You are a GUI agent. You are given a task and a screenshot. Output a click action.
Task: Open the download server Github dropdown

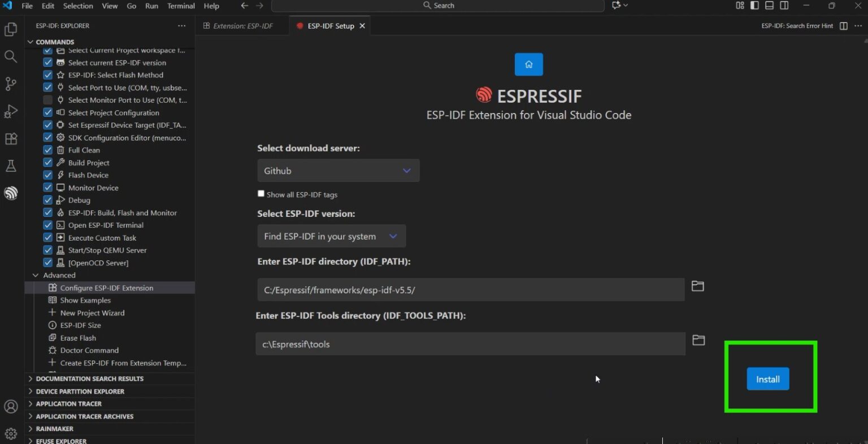[338, 171]
